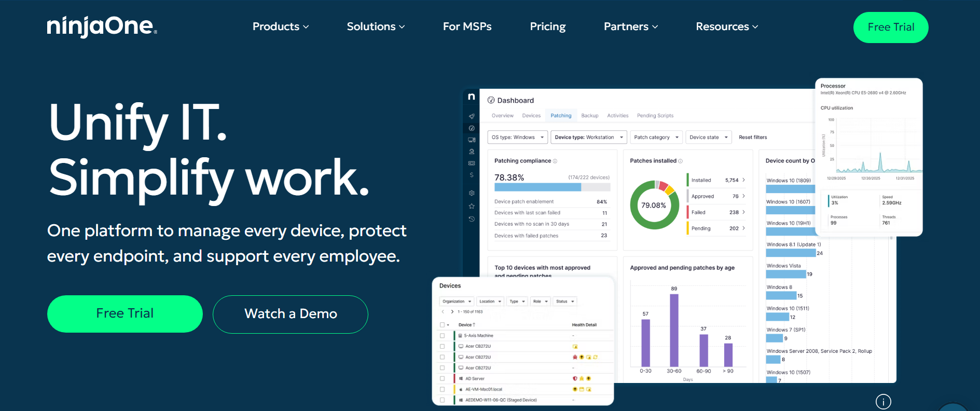980x411 pixels.
Task: Go to previous page in Devices list
Action: pyautogui.click(x=443, y=312)
